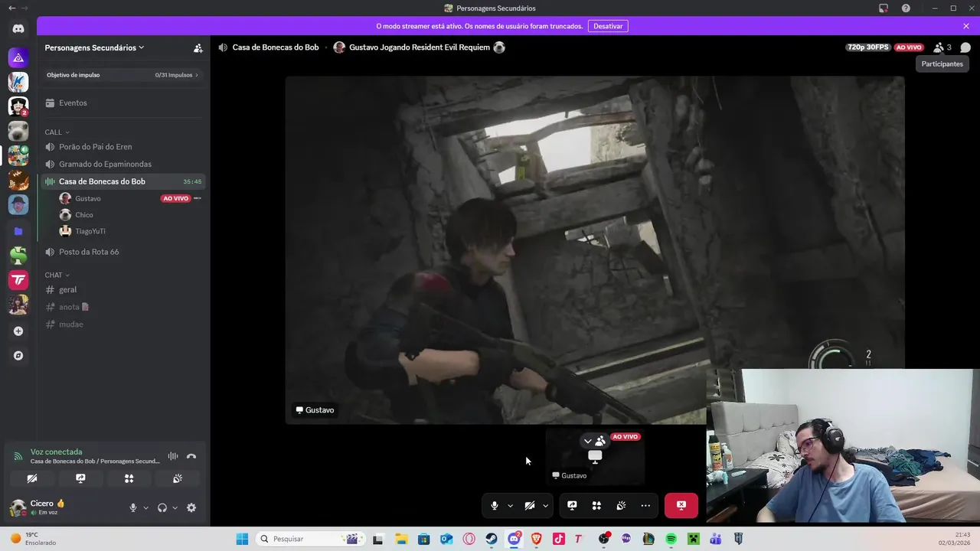Open the mudae text channel
Image resolution: width=980 pixels, height=551 pixels.
click(x=122, y=324)
